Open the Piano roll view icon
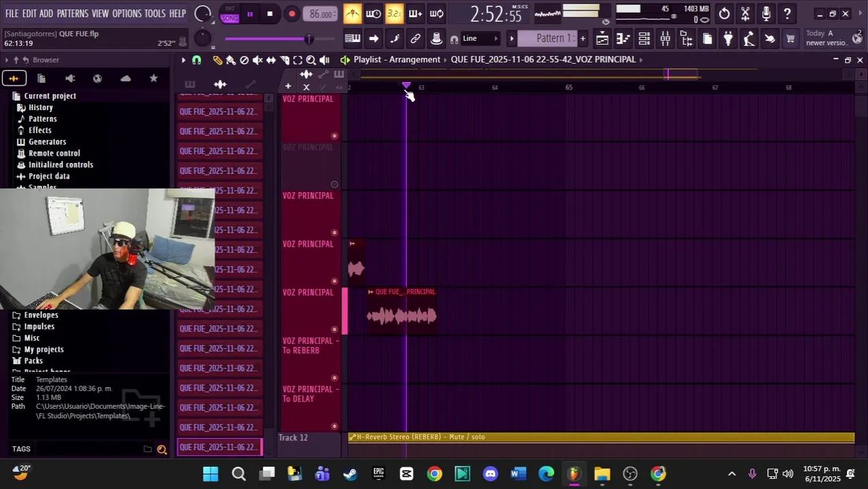868x489 pixels. point(623,39)
